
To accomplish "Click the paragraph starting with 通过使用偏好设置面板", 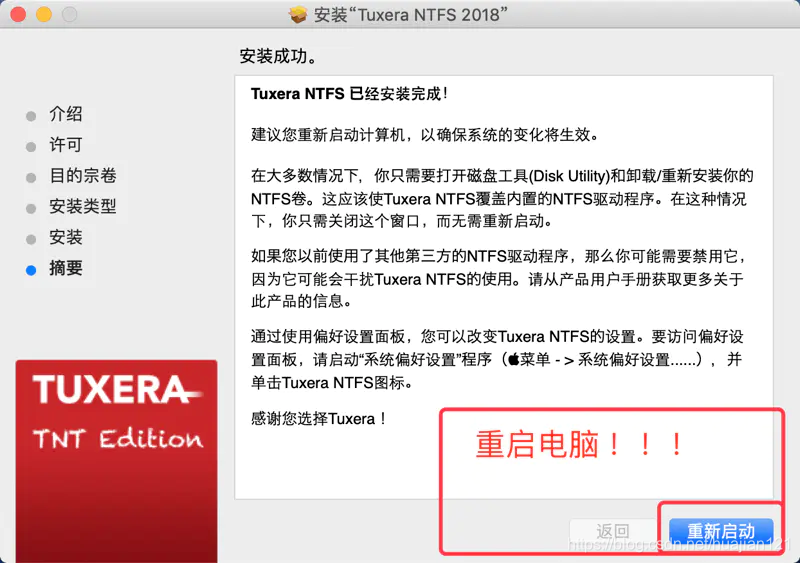I will [497, 359].
